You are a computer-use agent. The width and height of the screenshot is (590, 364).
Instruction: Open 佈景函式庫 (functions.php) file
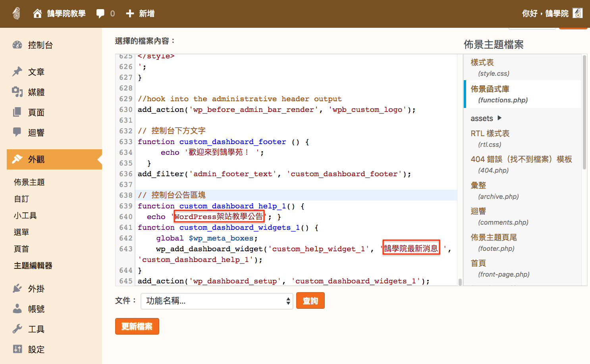pyautogui.click(x=523, y=94)
